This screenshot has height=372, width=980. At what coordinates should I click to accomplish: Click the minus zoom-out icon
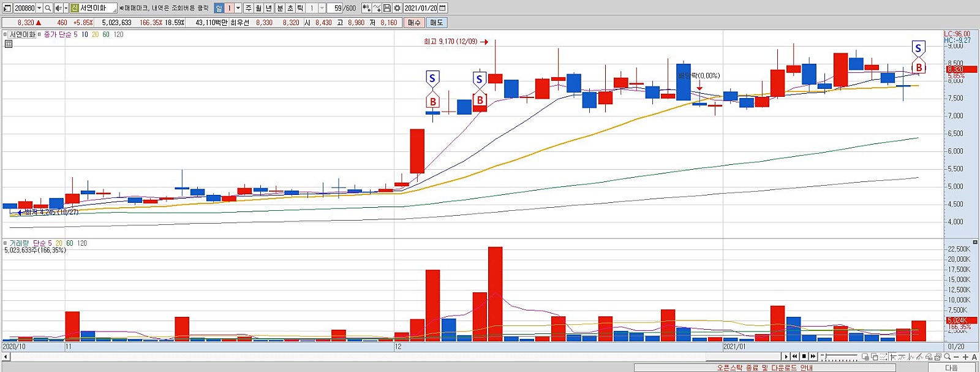(x=956, y=357)
